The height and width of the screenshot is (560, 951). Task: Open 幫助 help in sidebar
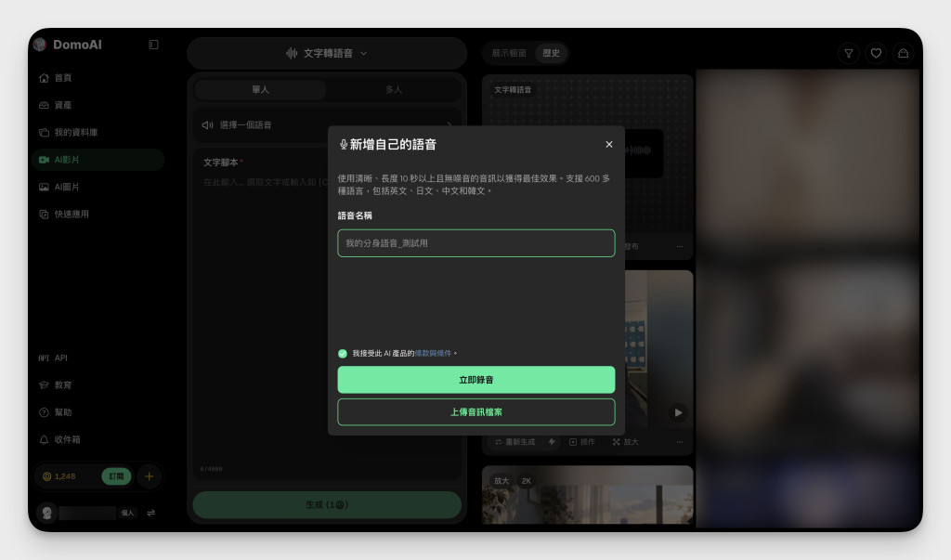point(97,412)
